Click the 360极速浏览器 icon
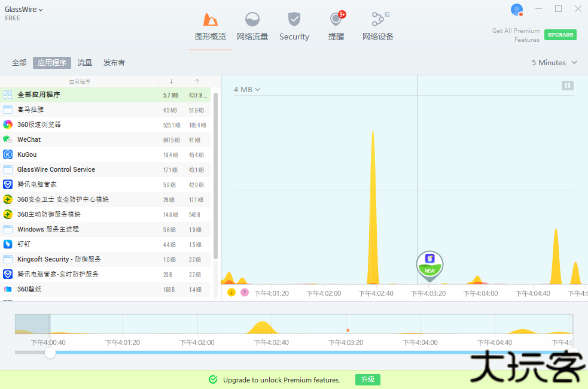The width and height of the screenshot is (588, 389). [8, 124]
